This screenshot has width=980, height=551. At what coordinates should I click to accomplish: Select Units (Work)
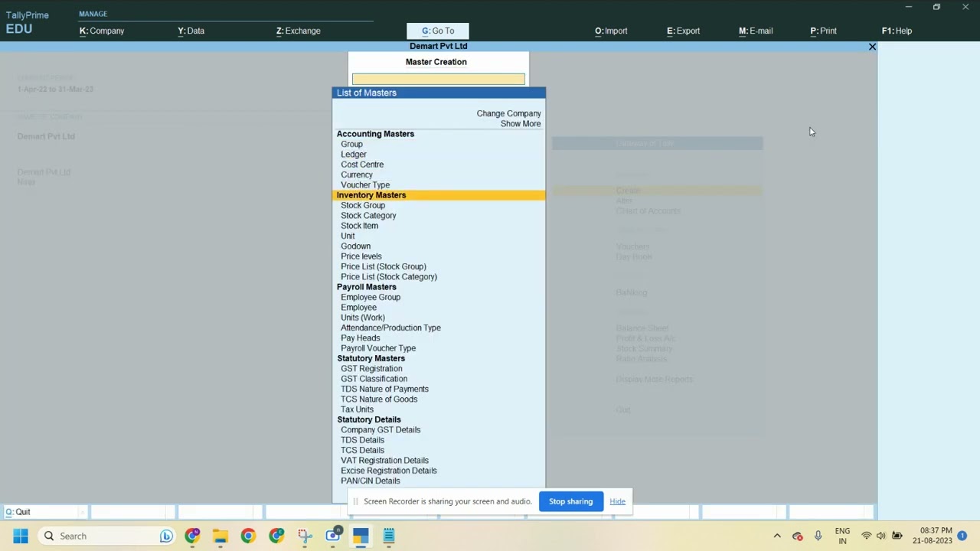pyautogui.click(x=363, y=318)
